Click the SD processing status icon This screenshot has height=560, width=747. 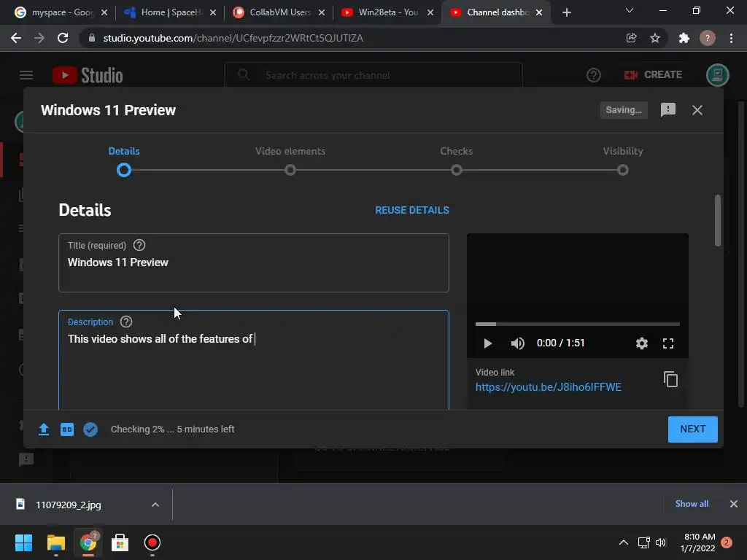(x=67, y=429)
